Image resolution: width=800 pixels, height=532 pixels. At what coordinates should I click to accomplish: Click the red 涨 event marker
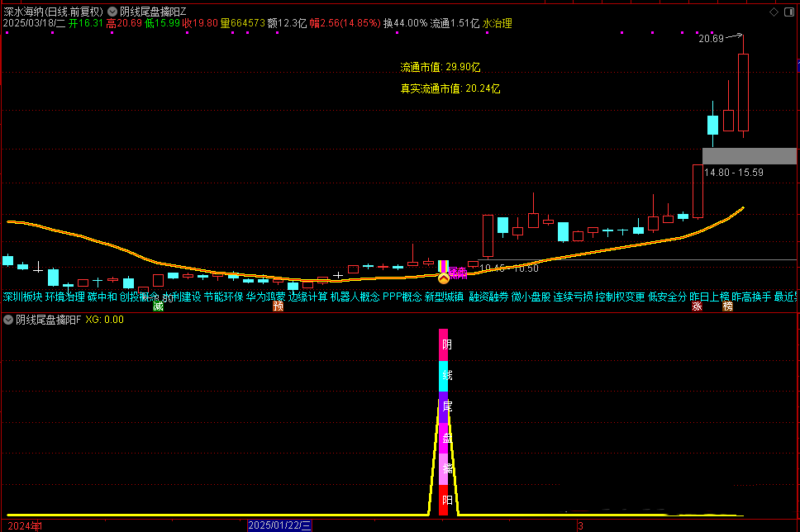click(x=697, y=306)
